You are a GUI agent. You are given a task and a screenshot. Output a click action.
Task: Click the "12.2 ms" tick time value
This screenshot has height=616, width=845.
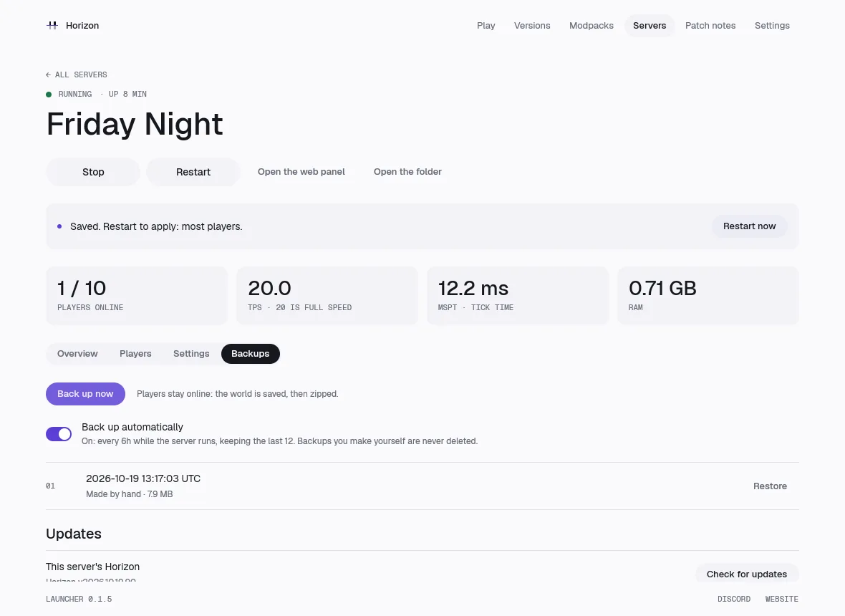pyautogui.click(x=473, y=289)
